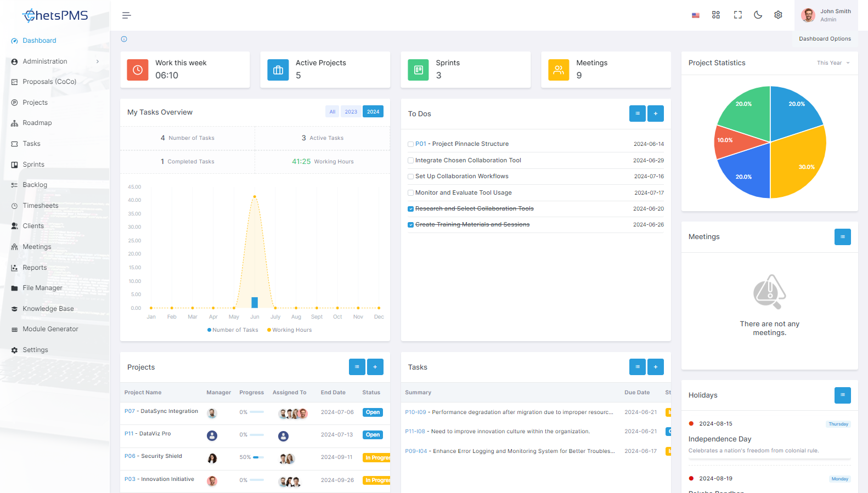Open project link P07 DataSync Integration
This screenshot has height=493, width=868.
click(161, 411)
